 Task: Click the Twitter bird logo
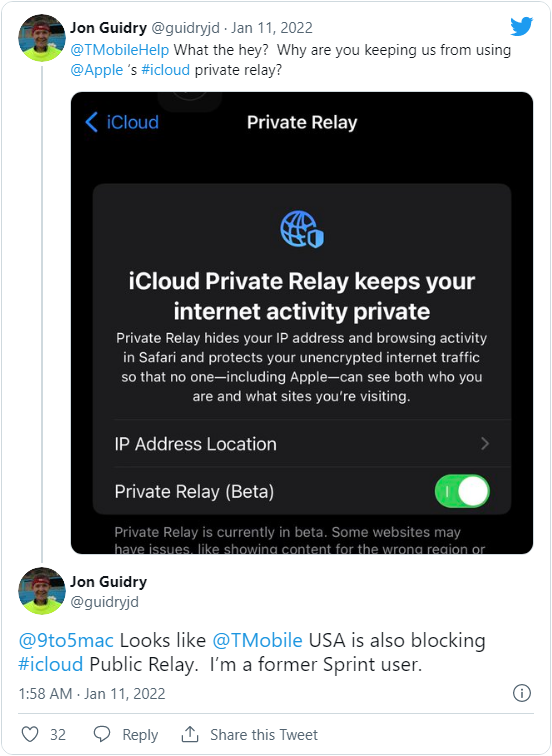coord(522,27)
